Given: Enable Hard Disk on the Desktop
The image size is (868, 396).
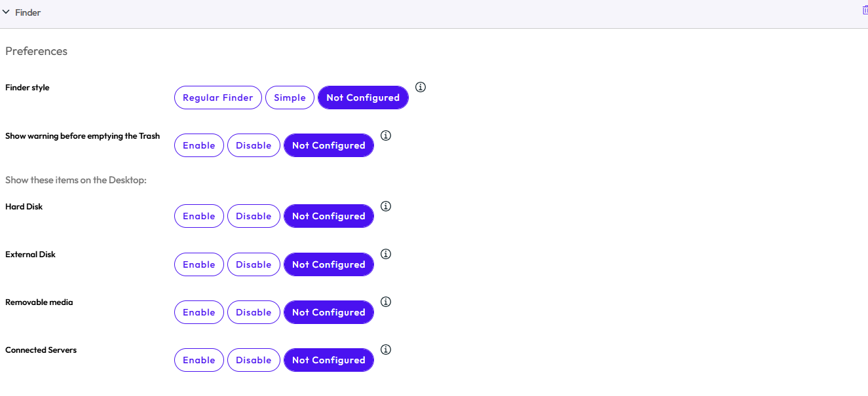Looking at the screenshot, I should coord(199,216).
